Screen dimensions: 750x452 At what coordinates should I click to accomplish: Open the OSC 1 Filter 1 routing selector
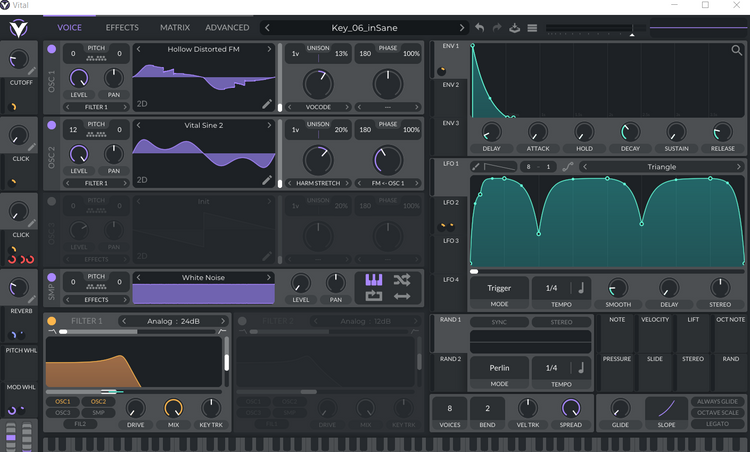(x=96, y=107)
